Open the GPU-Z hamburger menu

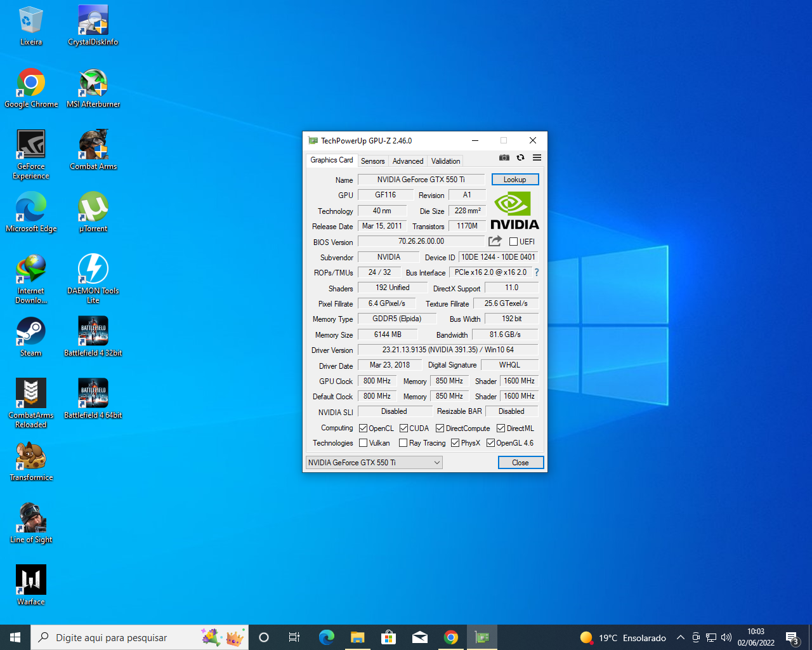tap(537, 157)
